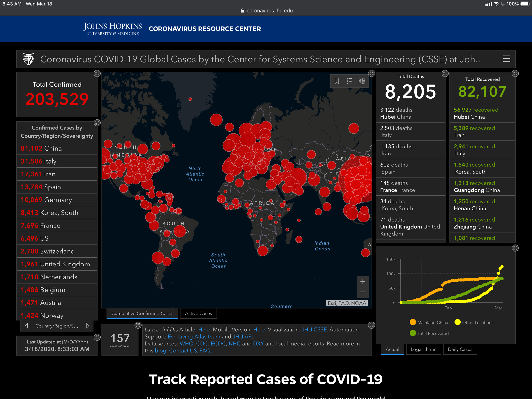This screenshot has height=399, width=532.
Task: Switch chart to Logarithmic tab
Action: click(423, 349)
